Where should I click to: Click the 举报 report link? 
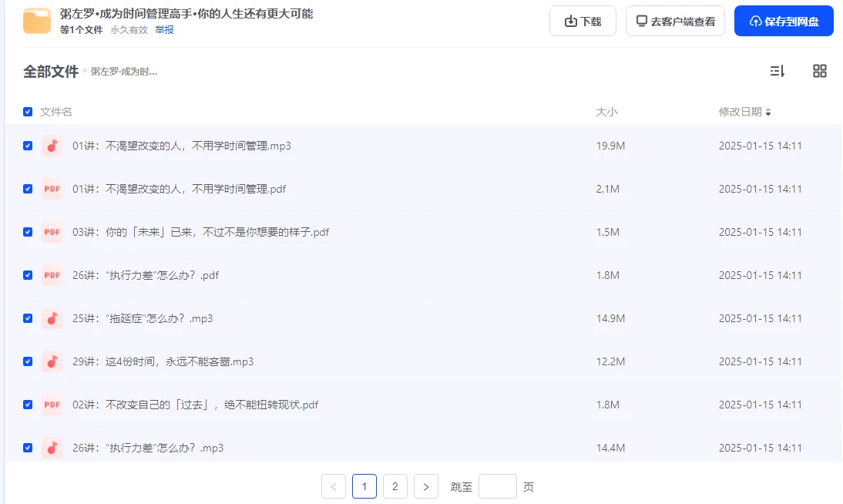coord(164,30)
